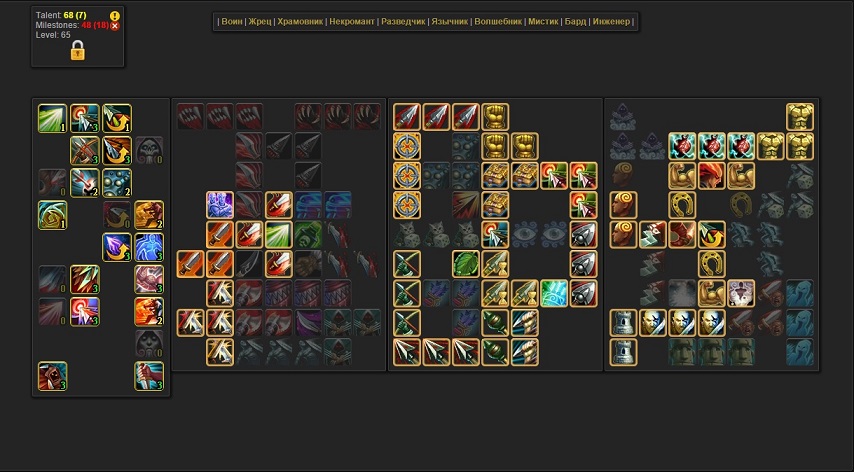Select the green swirling vortex skill icon
854x472 pixels.
[53, 215]
